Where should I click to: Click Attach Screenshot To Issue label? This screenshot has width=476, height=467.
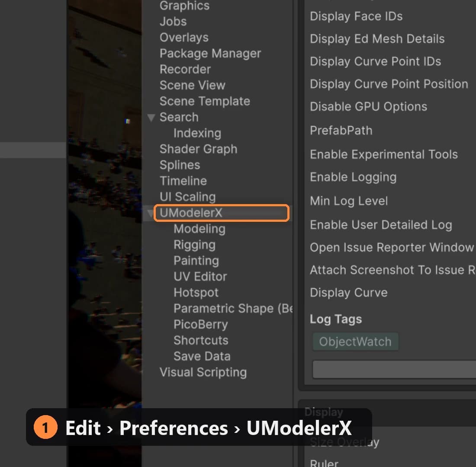coord(392,270)
